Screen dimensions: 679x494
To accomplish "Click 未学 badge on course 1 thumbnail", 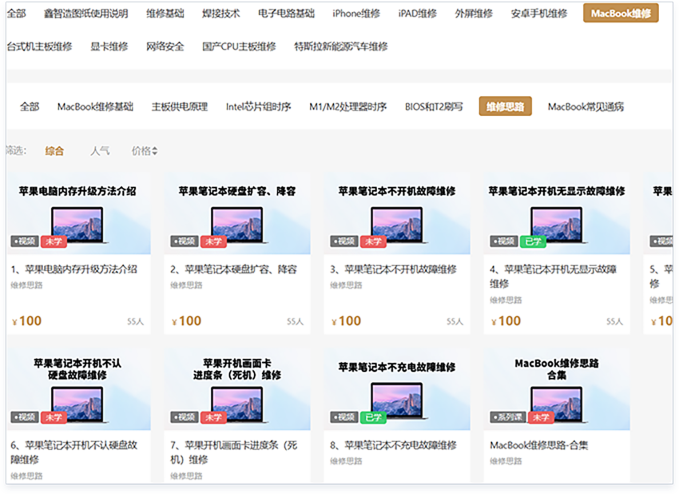I will pos(54,241).
